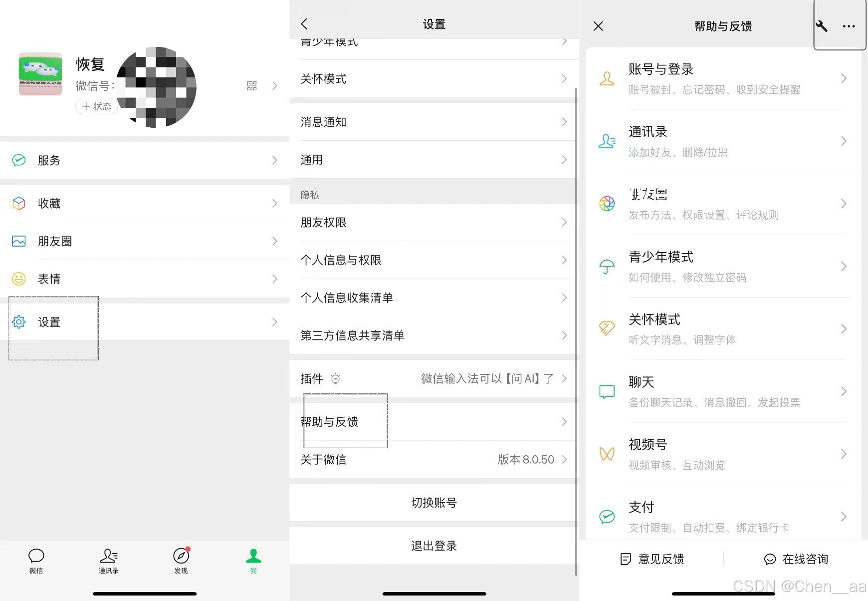
Task: Go back from the 设置 screen
Action: 304,24
